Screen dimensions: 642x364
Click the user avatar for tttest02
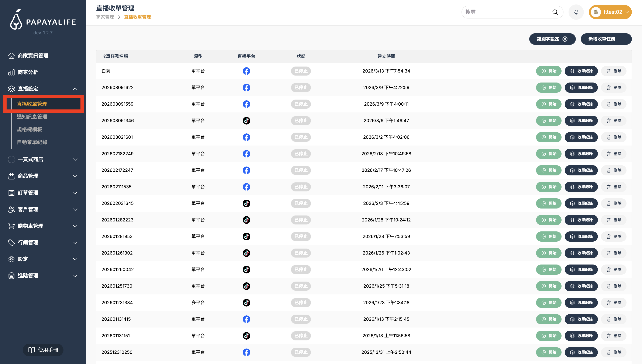coord(596,12)
